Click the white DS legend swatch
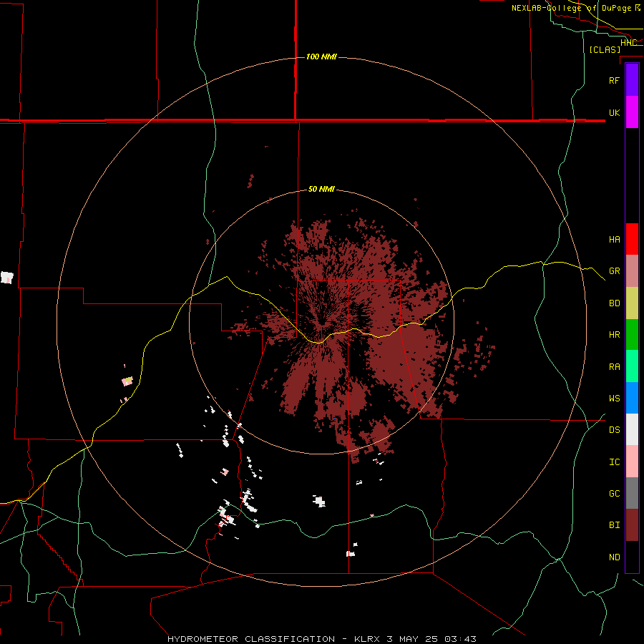The width and height of the screenshot is (644, 644). [x=632, y=429]
